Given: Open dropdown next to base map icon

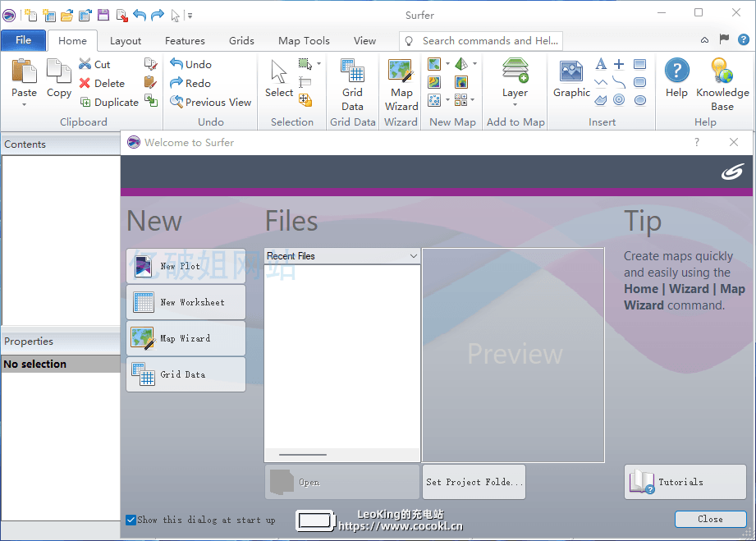Looking at the screenshot, I should point(447,64).
